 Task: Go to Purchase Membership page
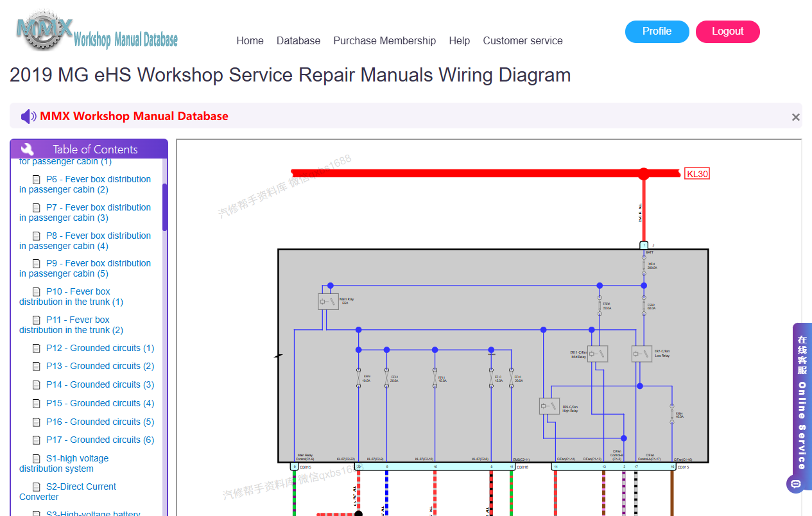click(x=384, y=40)
